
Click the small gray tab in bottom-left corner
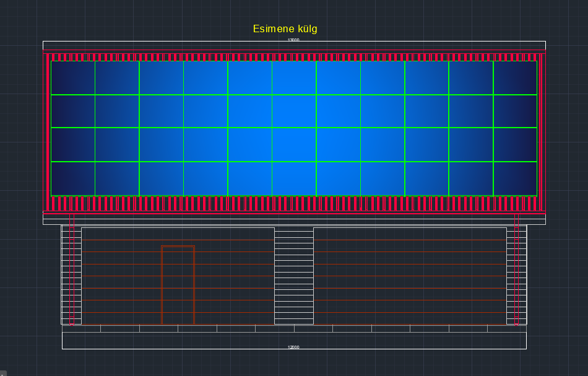2,373
